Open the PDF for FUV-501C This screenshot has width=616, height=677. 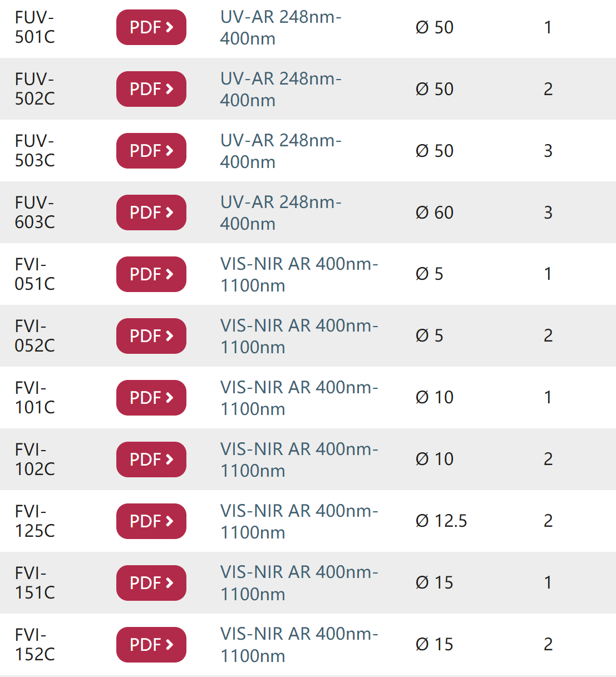[151, 27]
